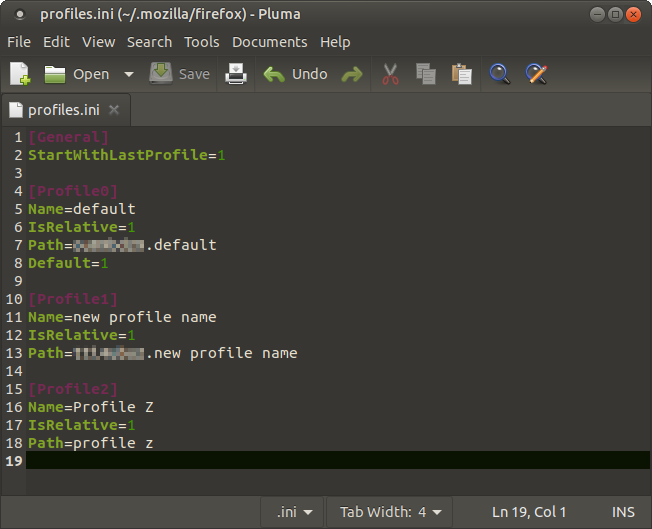
Task: Toggle the INS insert mode indicator
Action: [623, 512]
